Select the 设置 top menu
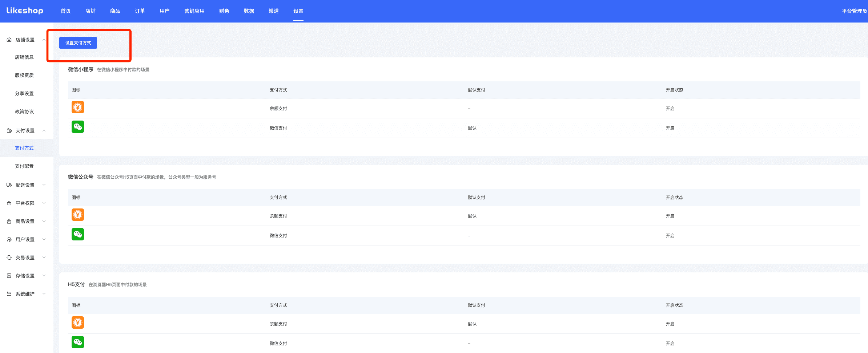 click(298, 11)
